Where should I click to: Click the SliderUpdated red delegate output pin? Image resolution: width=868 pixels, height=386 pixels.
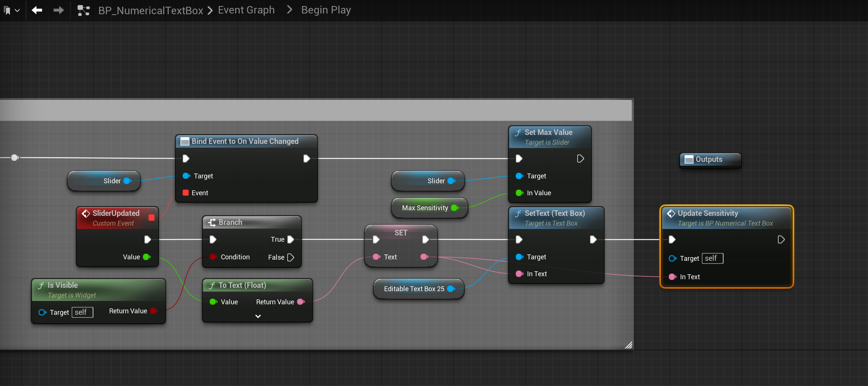pyautogui.click(x=152, y=218)
